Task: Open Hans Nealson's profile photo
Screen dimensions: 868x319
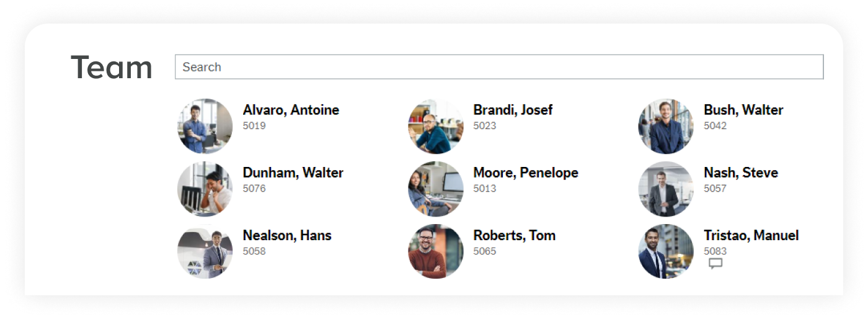Action: point(205,251)
